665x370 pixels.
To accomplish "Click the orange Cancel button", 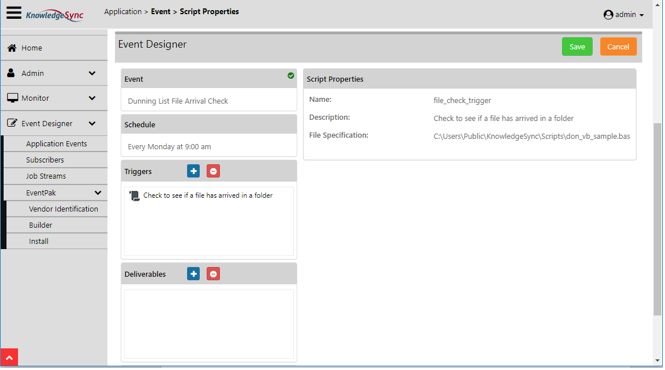I will pyautogui.click(x=618, y=47).
